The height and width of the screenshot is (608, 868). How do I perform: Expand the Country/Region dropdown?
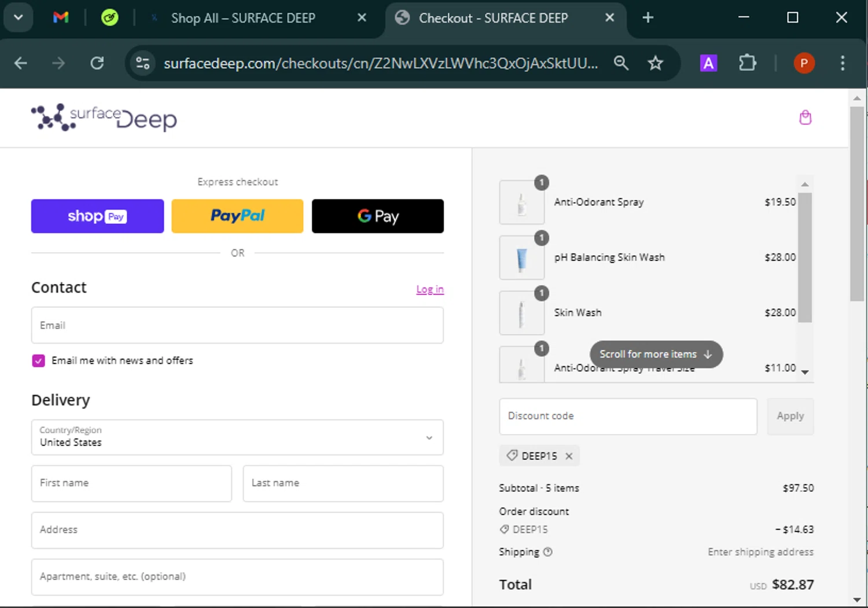pos(237,437)
